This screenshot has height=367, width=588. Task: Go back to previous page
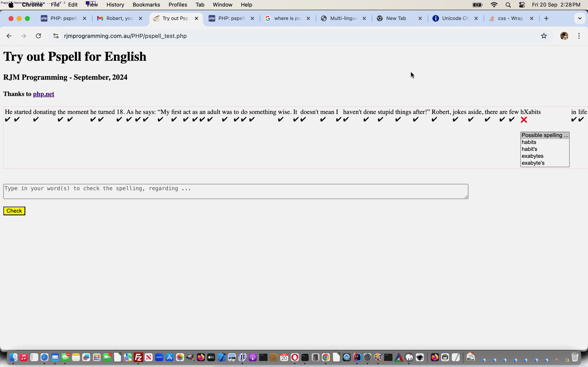(x=9, y=36)
